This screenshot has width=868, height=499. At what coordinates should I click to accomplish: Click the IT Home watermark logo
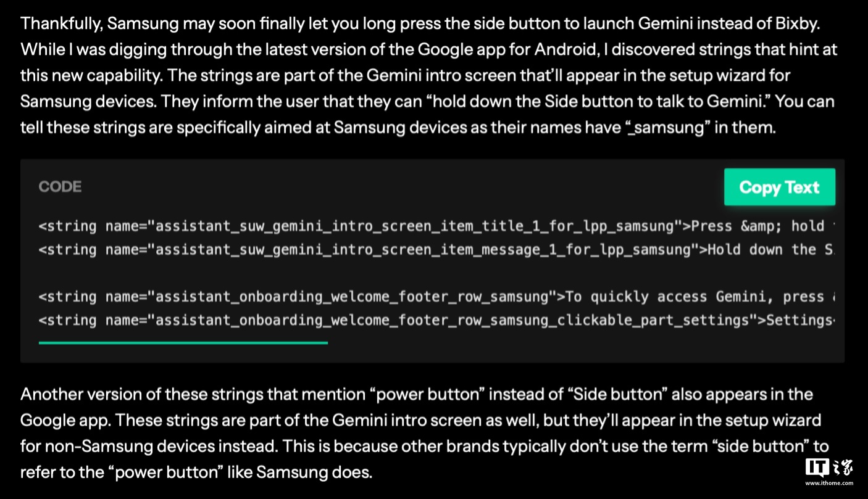828,468
